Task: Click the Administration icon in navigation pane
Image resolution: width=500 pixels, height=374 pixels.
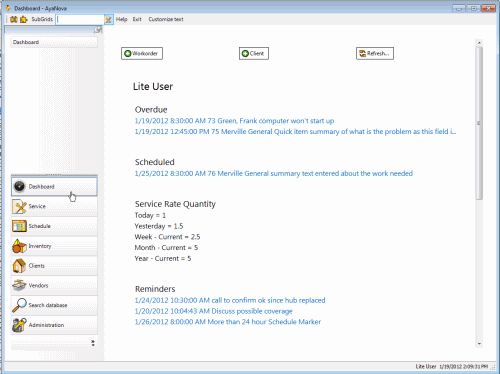Action: (19, 325)
